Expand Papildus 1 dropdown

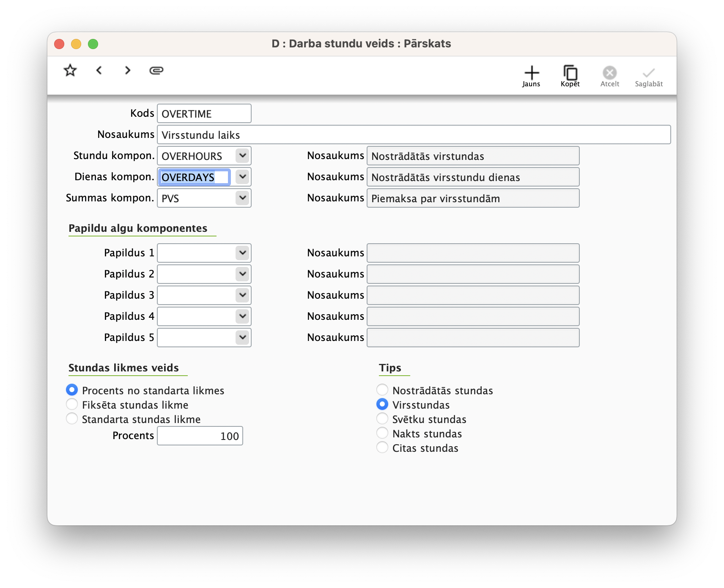pos(243,253)
